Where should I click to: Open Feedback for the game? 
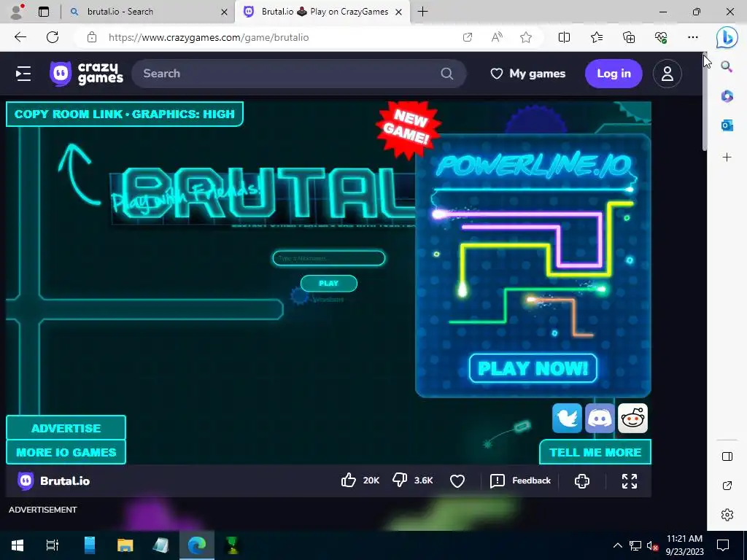coord(520,481)
